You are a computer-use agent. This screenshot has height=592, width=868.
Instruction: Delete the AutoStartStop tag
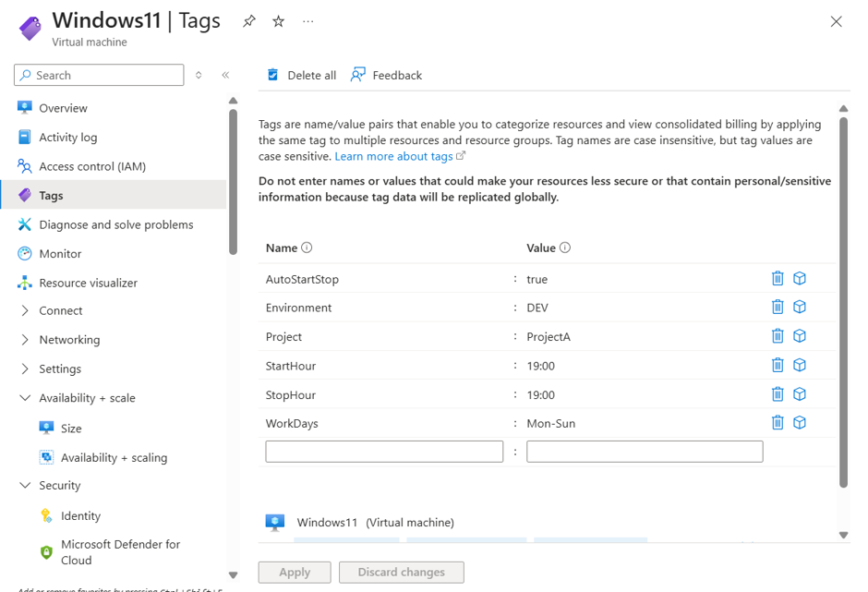(x=778, y=278)
